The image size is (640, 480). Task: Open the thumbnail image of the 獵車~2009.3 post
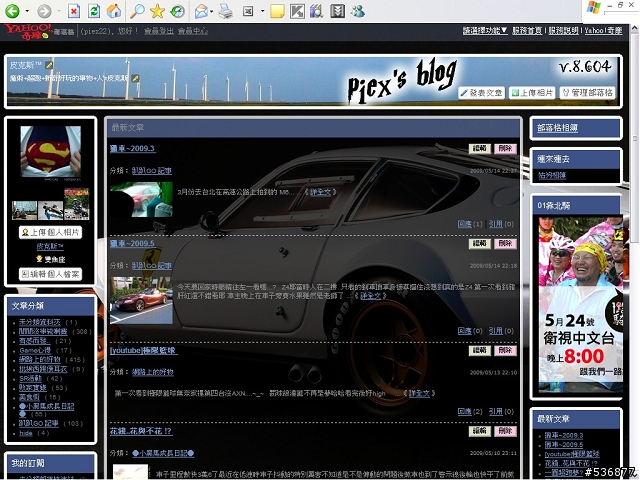tap(141, 200)
